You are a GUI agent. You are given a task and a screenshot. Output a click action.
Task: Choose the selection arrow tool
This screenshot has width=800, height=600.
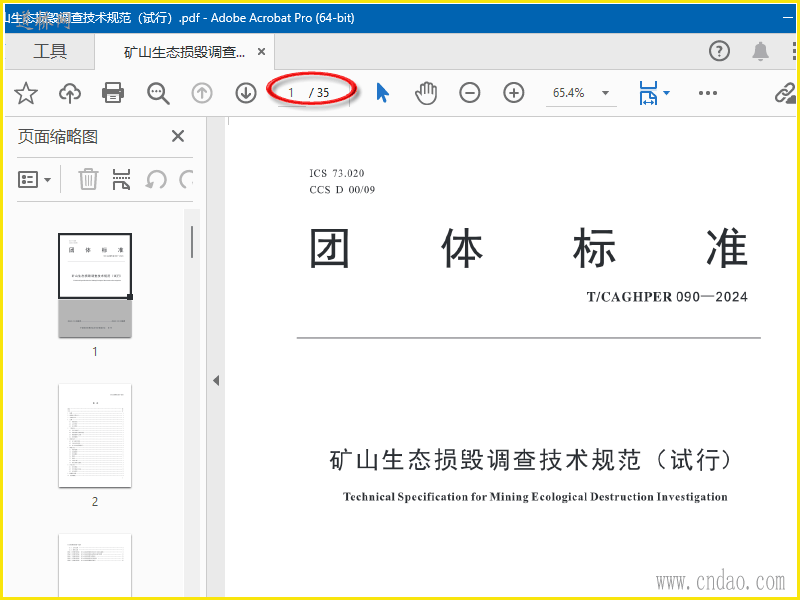pos(382,93)
